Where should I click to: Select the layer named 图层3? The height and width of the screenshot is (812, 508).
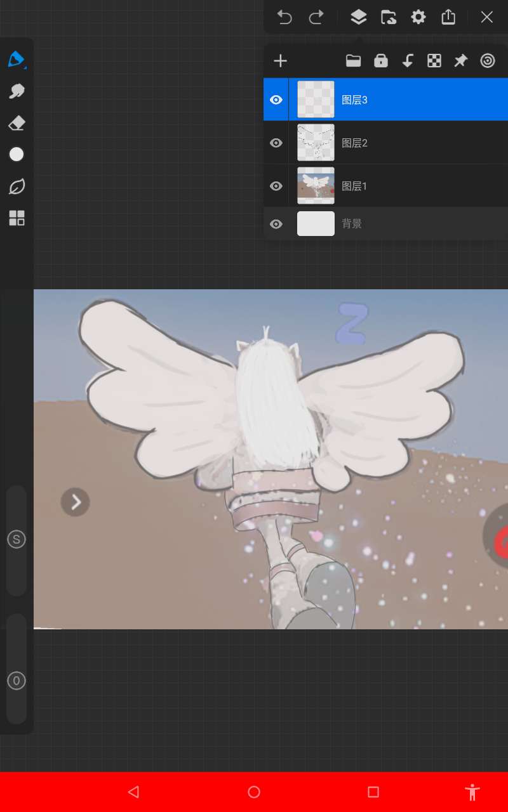click(354, 100)
